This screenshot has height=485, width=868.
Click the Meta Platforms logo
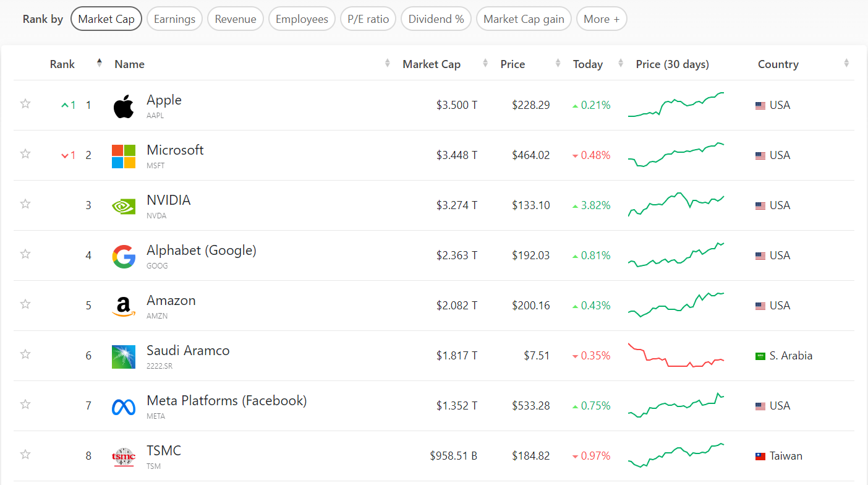point(124,407)
